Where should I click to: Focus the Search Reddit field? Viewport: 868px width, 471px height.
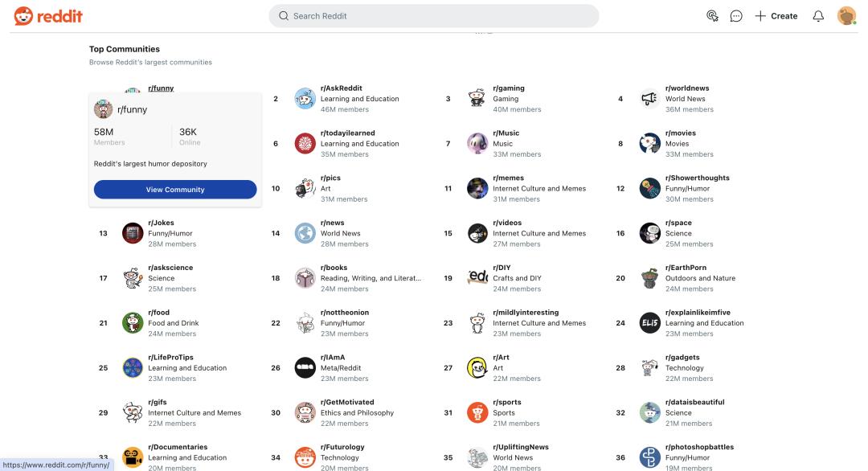433,16
